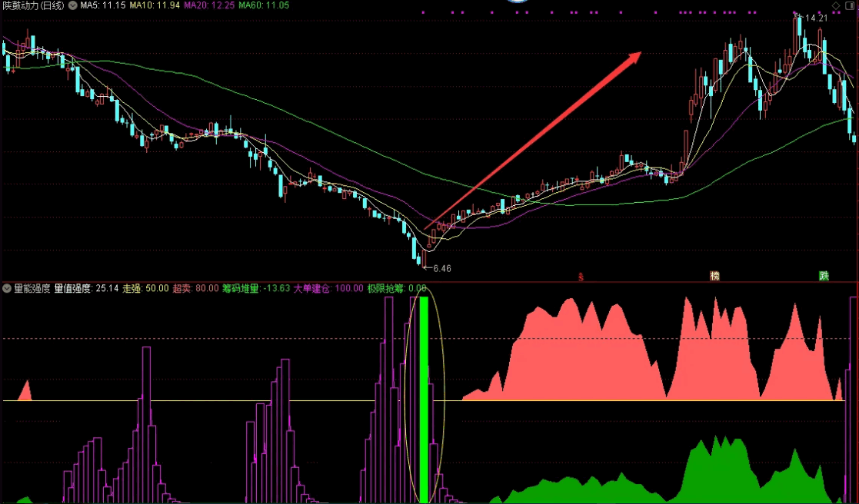
Task: Click the 榜 marker on the time axis
Action: click(714, 277)
